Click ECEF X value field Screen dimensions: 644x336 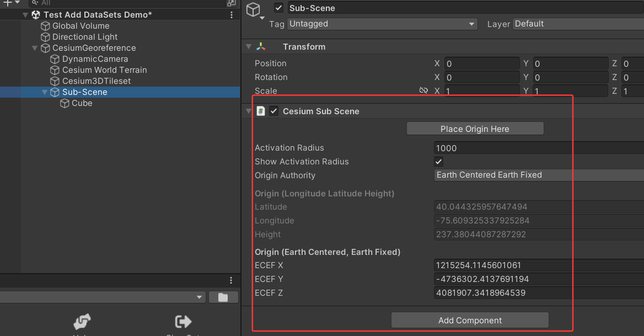tap(539, 265)
